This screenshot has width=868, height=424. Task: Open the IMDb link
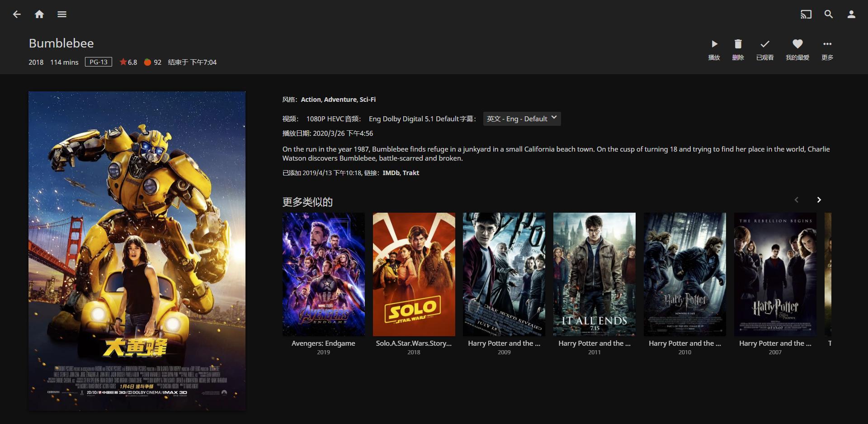click(391, 173)
